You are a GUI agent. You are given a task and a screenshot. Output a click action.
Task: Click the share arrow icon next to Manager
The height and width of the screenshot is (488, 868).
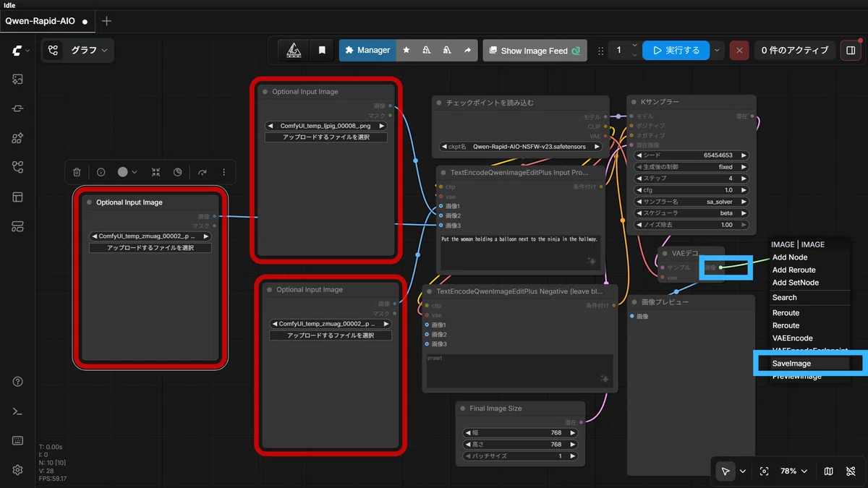point(467,51)
